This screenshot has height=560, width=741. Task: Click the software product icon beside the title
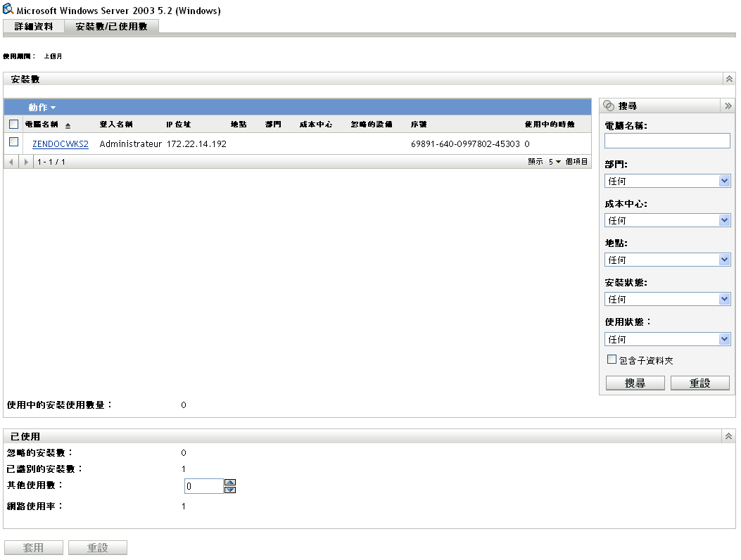(x=8, y=8)
